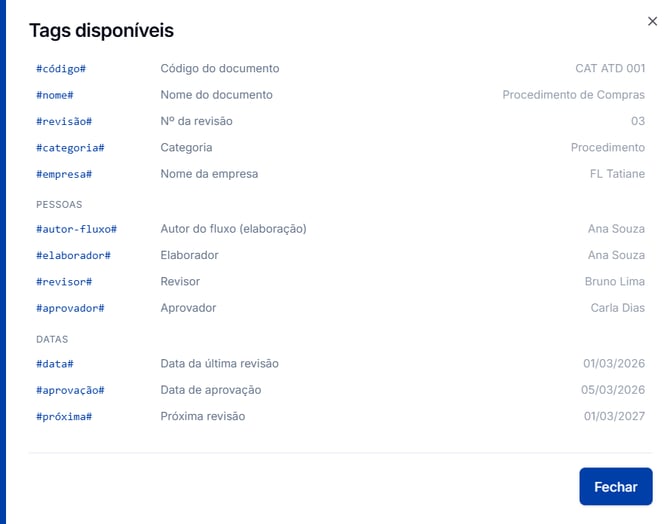The image size is (670, 524).
Task: Click the Autor do fluxo (elaboração) description
Action: pos(234,229)
